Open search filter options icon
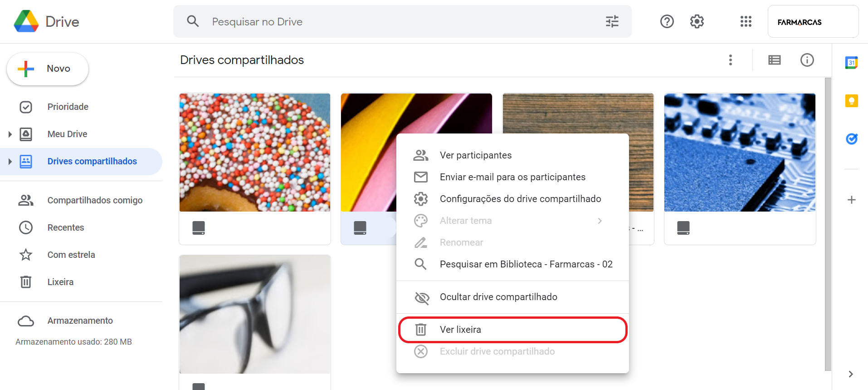 click(x=612, y=21)
